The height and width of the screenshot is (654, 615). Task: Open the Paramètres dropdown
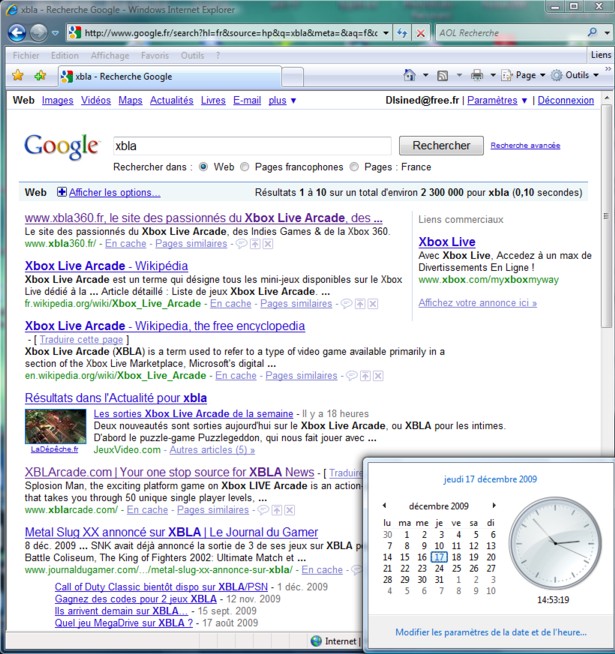click(x=497, y=101)
